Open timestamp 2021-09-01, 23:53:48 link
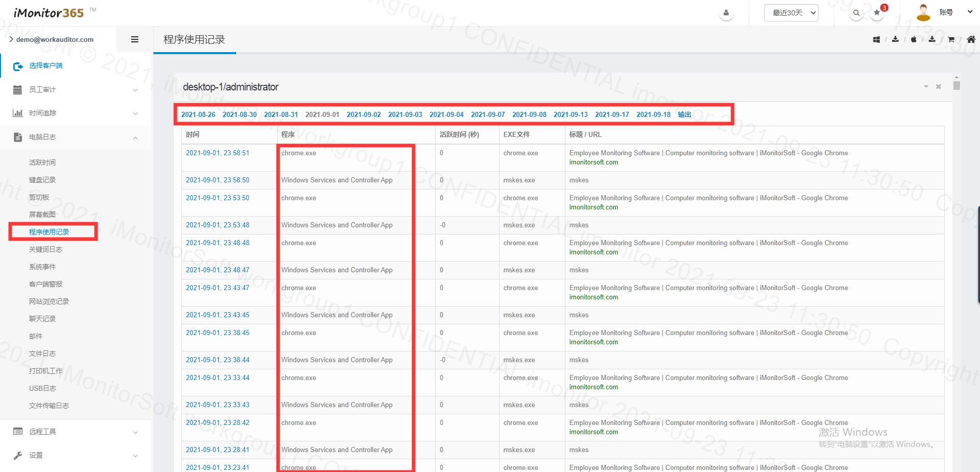The width and height of the screenshot is (980, 472). click(218, 225)
